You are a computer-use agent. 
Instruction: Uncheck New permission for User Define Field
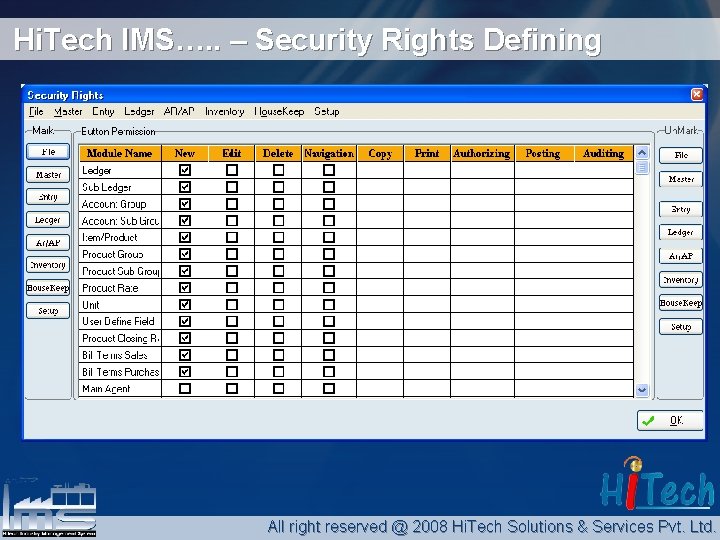tap(185, 321)
